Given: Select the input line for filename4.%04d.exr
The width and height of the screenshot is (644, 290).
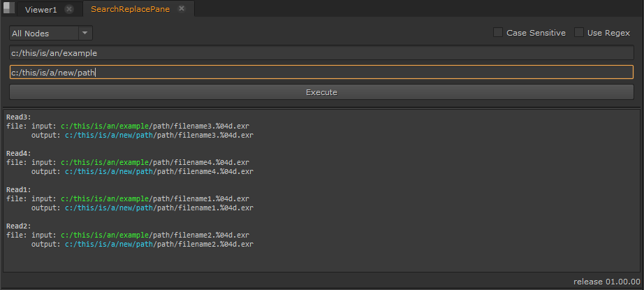Looking at the screenshot, I should click(x=128, y=162).
